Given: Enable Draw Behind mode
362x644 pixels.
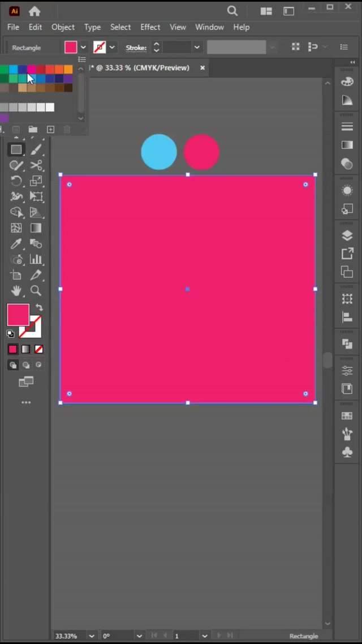Looking at the screenshot, I should tap(26, 365).
